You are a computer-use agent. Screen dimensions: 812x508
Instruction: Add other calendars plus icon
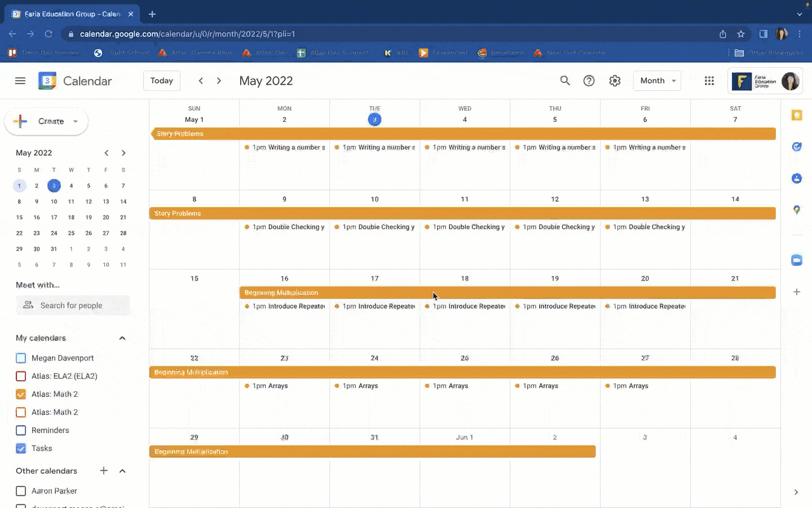tap(104, 471)
